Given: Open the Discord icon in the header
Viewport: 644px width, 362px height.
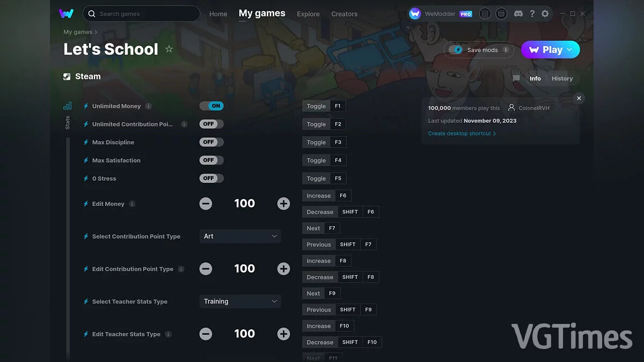Looking at the screenshot, I should 518,13.
